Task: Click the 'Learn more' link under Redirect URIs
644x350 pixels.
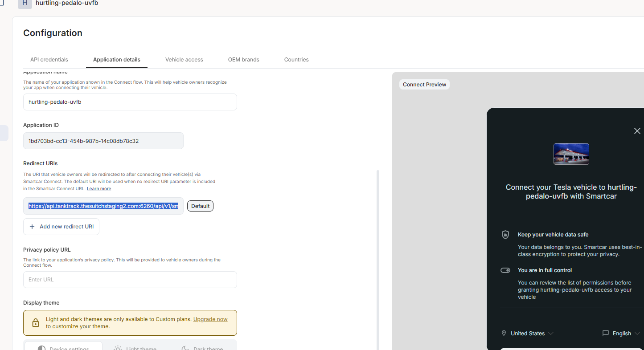Action: point(99,189)
